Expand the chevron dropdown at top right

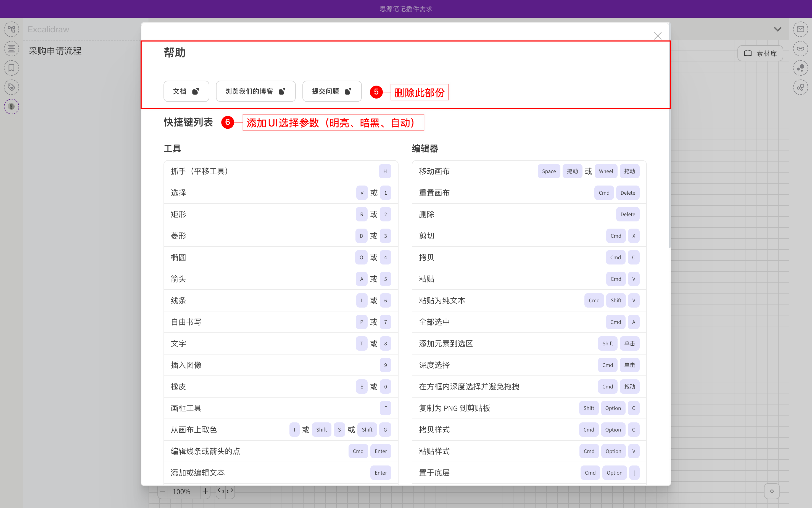pyautogui.click(x=777, y=29)
